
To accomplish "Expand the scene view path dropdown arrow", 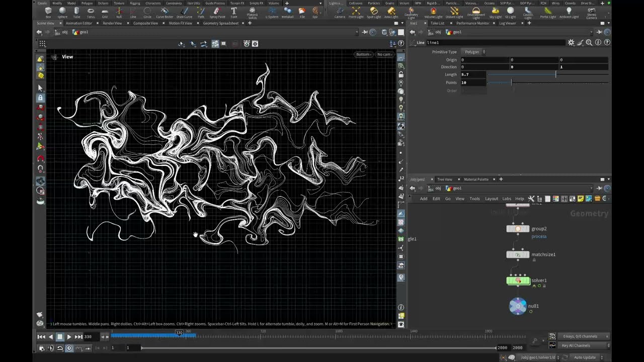I will pos(357,32).
